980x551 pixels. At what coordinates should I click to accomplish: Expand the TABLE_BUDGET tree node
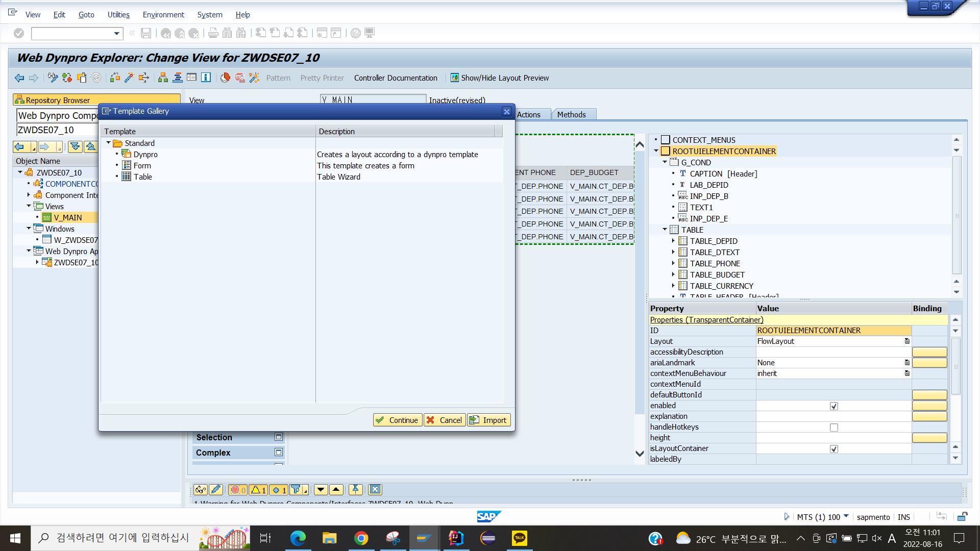coord(673,274)
